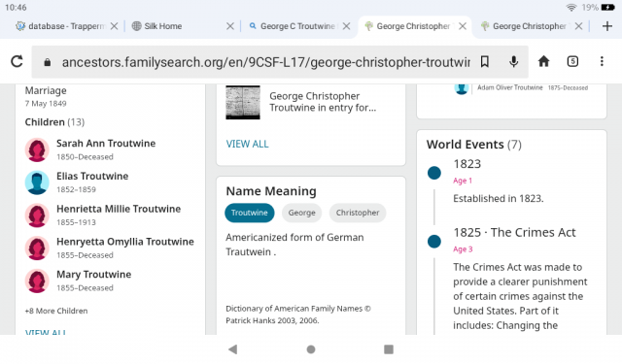This screenshot has width=622, height=364.
Task: Tap the battery indicator icon
Action: 607,7
